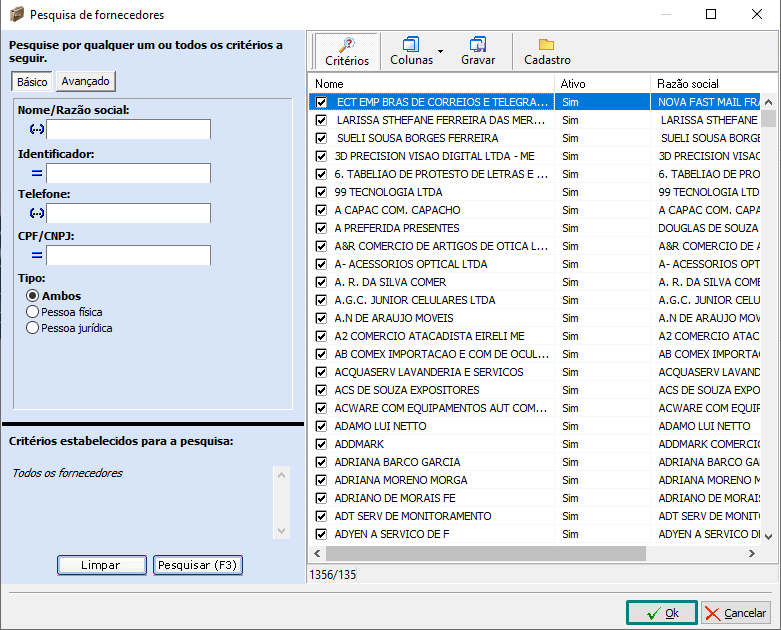781x630 pixels.
Task: Click the criteria box scroll down arrow
Action: [x=281, y=531]
